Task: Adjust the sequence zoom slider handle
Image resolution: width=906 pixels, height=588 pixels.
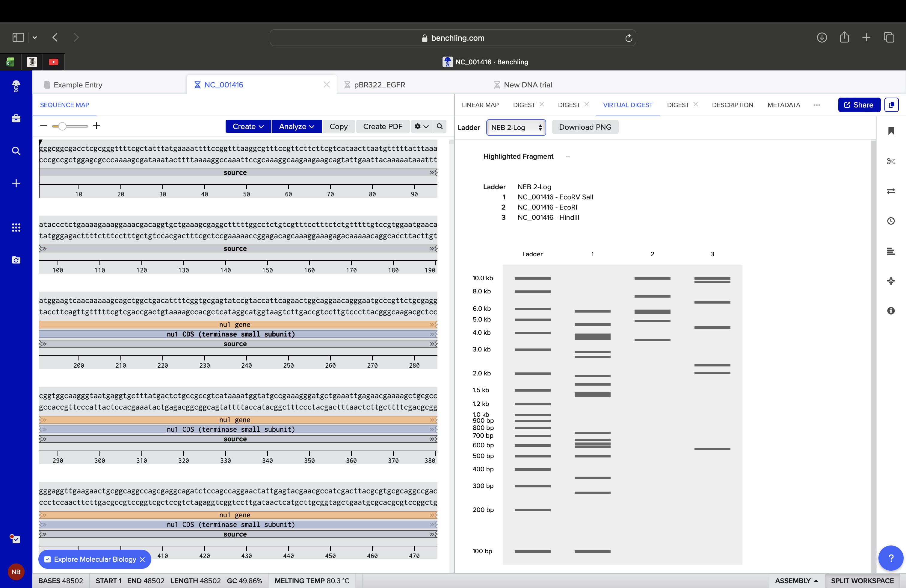Action: 62,126
